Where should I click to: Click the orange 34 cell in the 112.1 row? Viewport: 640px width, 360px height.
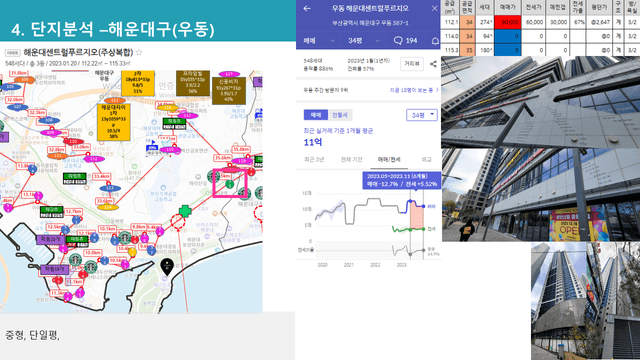pos(467,22)
